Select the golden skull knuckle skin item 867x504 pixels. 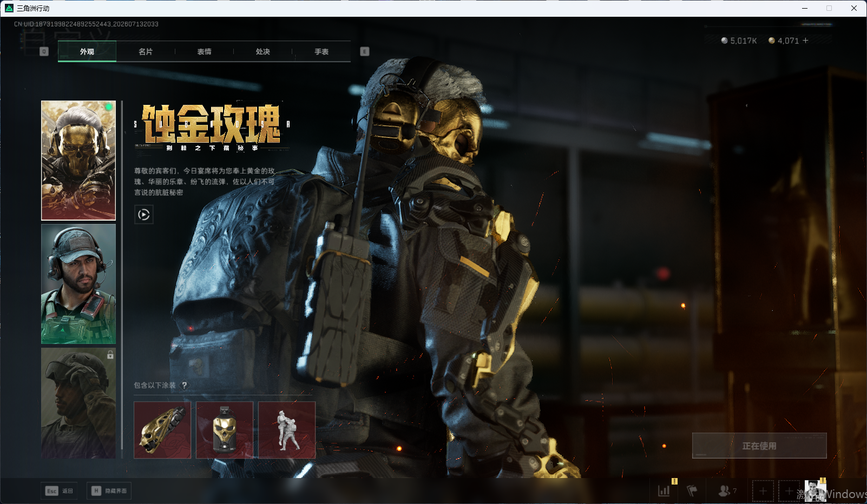162,430
